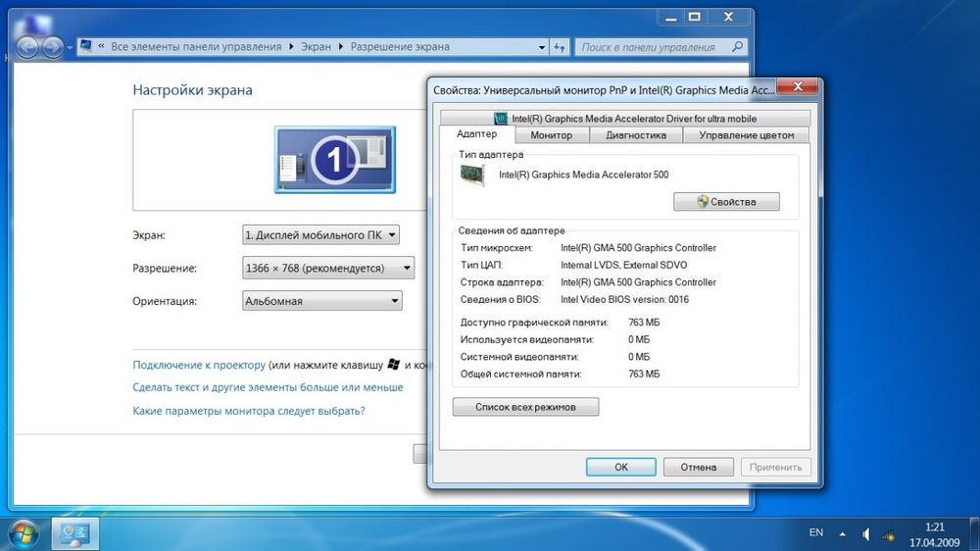Screen dimensions: 980x551
Task: Click the Internal LVDS, External SDVO value
Action: 623,265
